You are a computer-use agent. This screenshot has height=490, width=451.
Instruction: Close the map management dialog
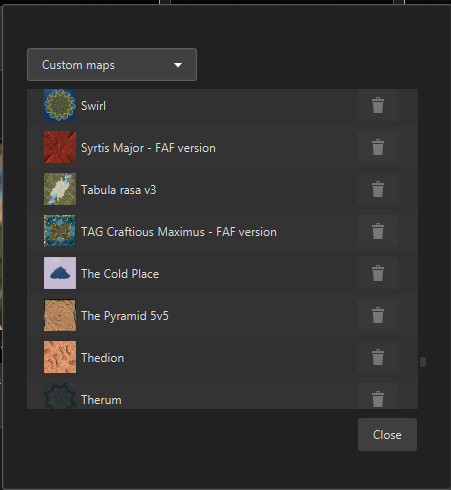tap(387, 435)
